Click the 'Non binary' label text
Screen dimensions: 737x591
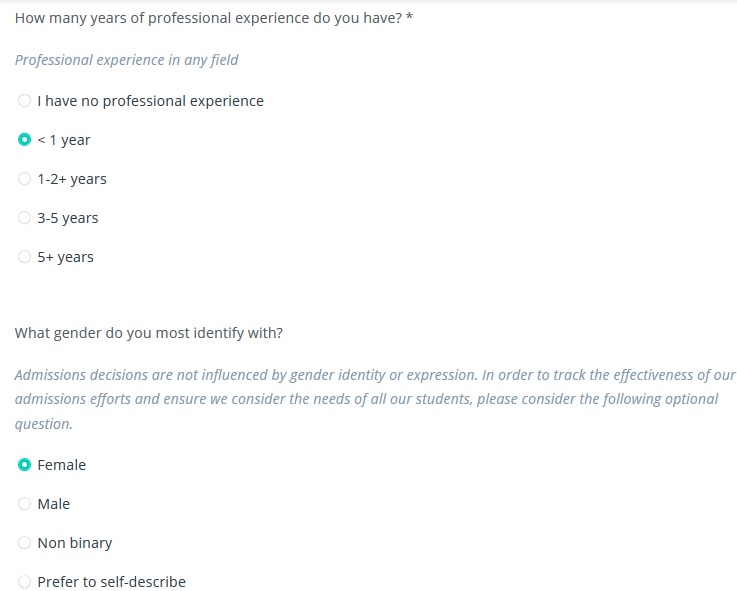pyautogui.click(x=75, y=543)
